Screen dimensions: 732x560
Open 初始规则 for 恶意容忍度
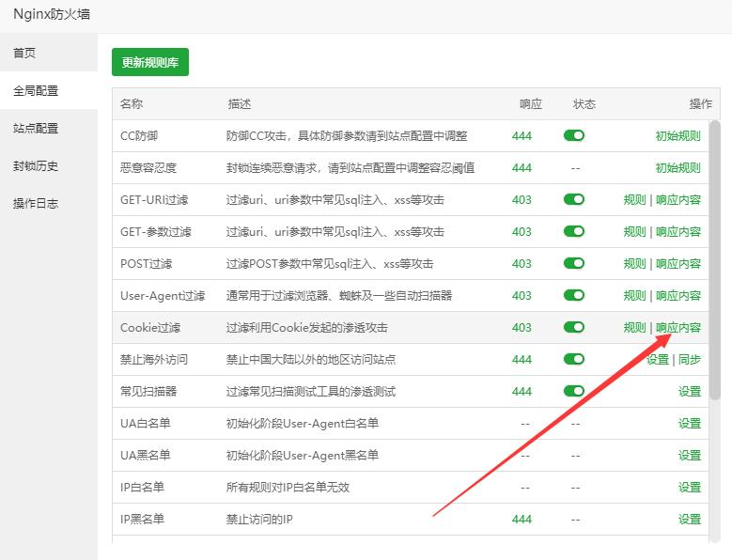coord(677,168)
